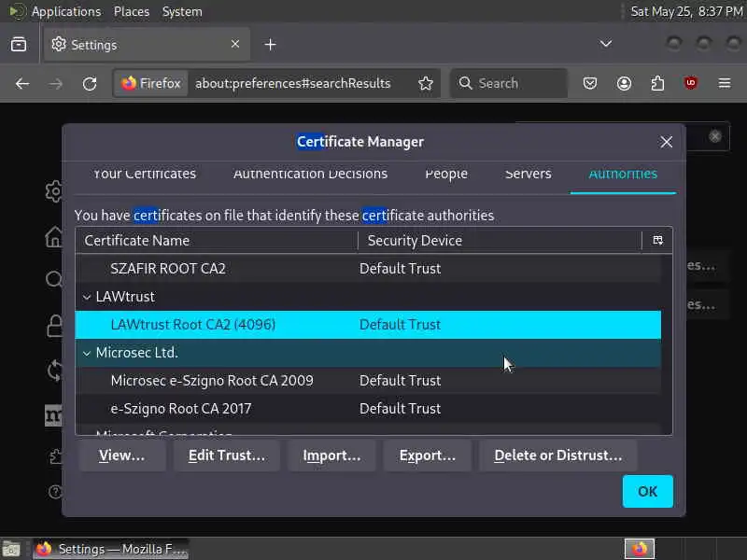This screenshot has width=747, height=560.
Task: Collapse the Microsec Ltd. group
Action: click(x=87, y=354)
